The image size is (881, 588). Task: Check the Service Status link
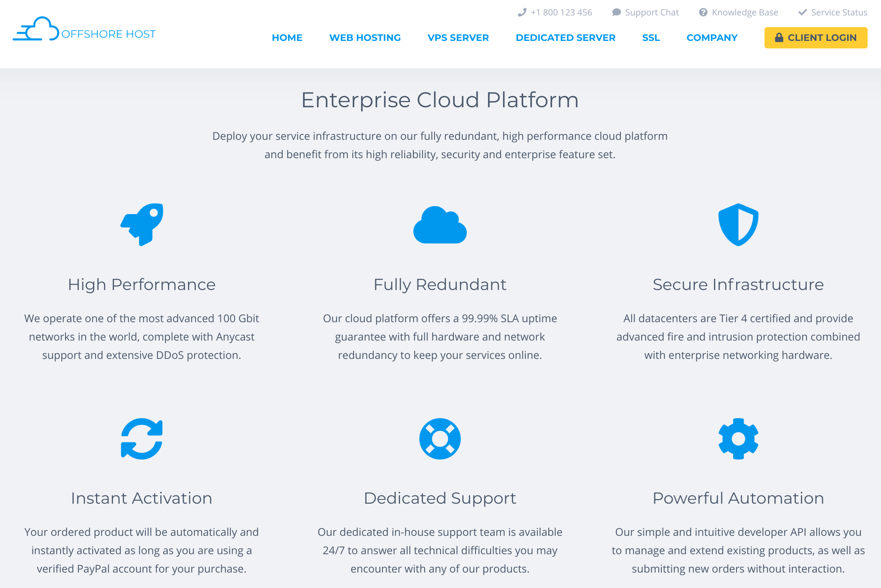[839, 13]
